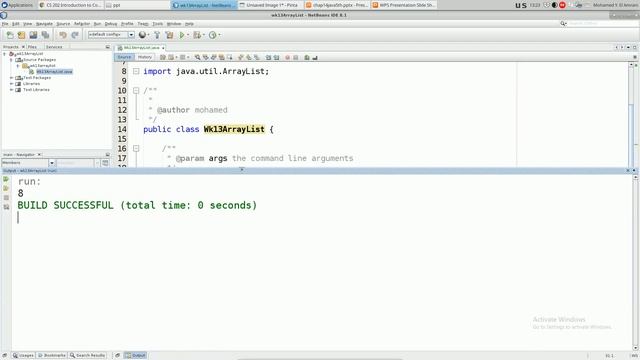Click the Comment editor toolbar icon
This screenshot has height=360, width=640.
pos(307,58)
